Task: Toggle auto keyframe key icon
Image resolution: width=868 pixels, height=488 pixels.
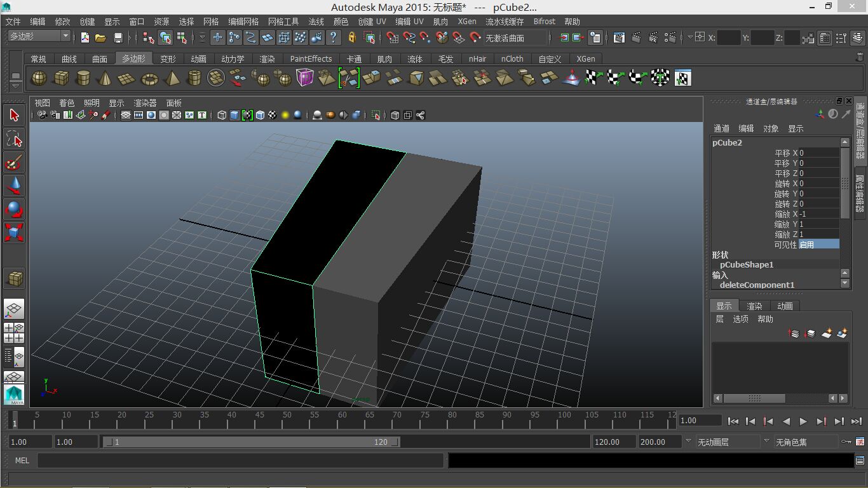Action: coord(846,442)
